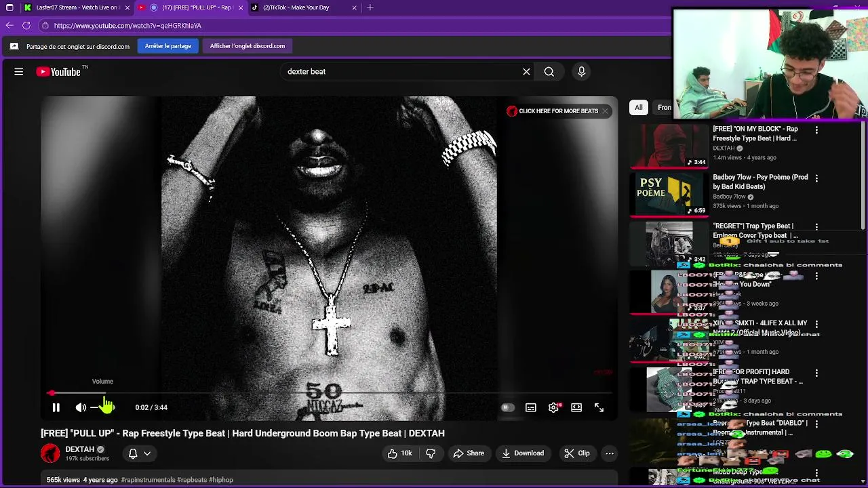Screen dimensions: 868x488
Task: Open options menu for 'ON MY BLOCK' video
Action: [816, 130]
